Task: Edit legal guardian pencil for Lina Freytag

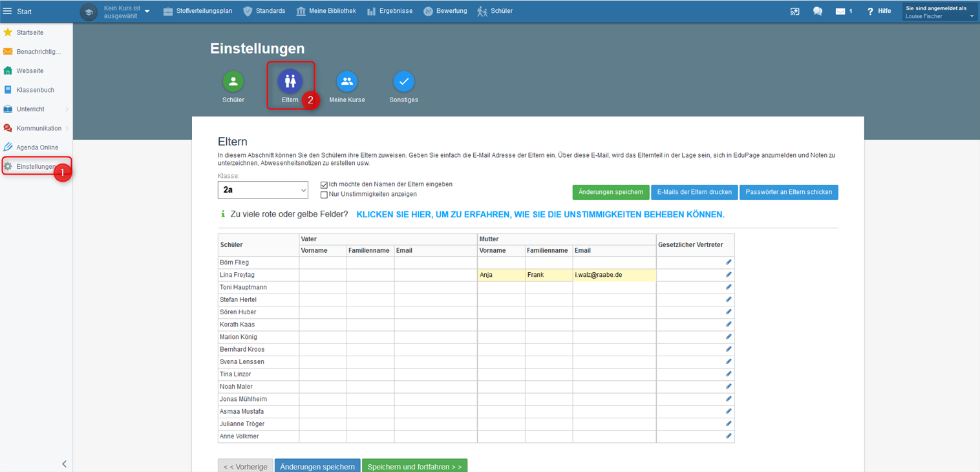Action: (x=729, y=274)
